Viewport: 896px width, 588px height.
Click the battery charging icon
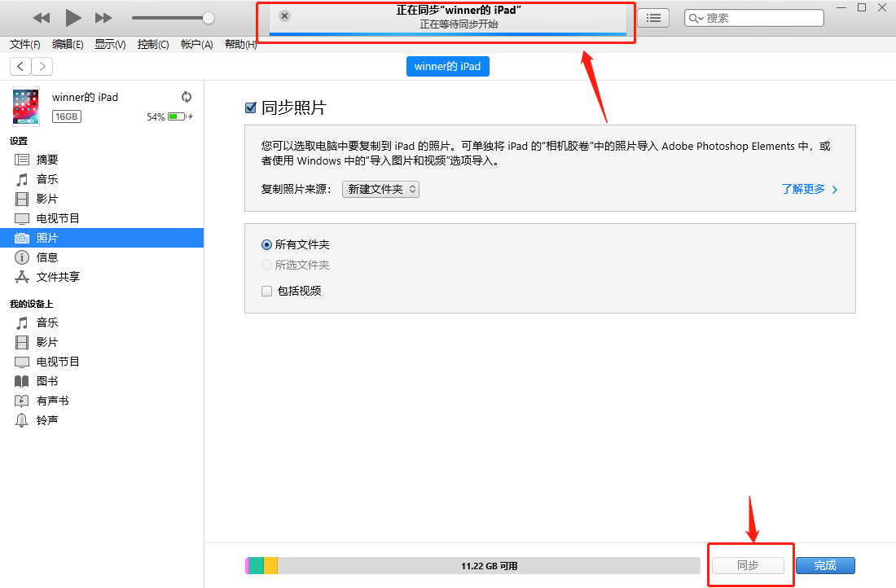tap(181, 116)
